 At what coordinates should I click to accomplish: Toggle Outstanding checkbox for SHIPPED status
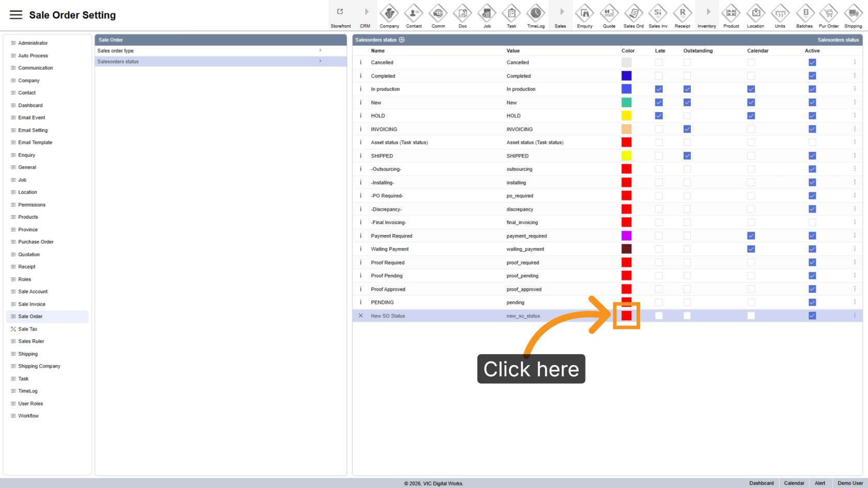pyautogui.click(x=687, y=155)
